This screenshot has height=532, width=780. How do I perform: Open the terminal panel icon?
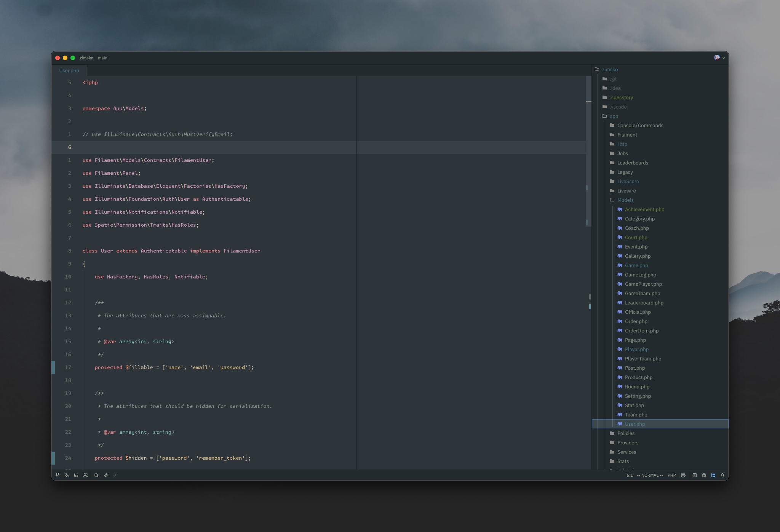coord(695,475)
